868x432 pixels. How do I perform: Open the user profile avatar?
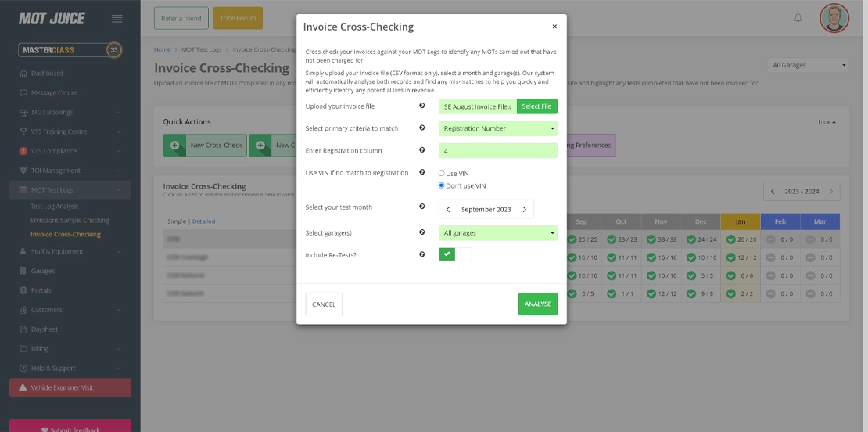[x=834, y=18]
